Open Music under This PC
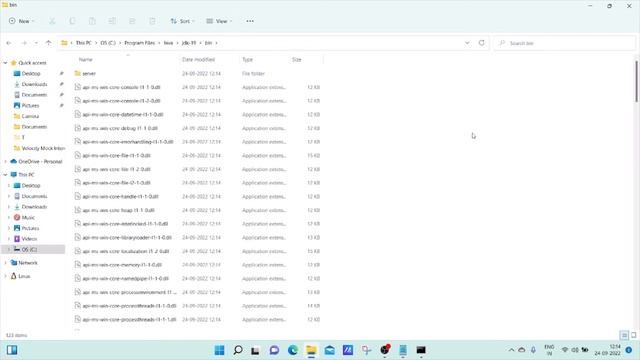 pyautogui.click(x=28, y=218)
